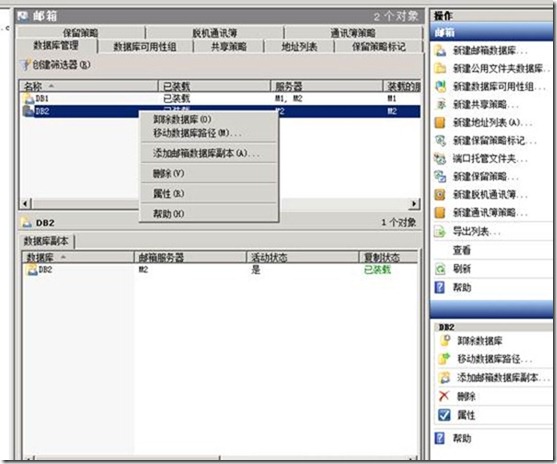The height and width of the screenshot is (464, 557).
Task: Click the 刷新 link text
Action: 462,269
